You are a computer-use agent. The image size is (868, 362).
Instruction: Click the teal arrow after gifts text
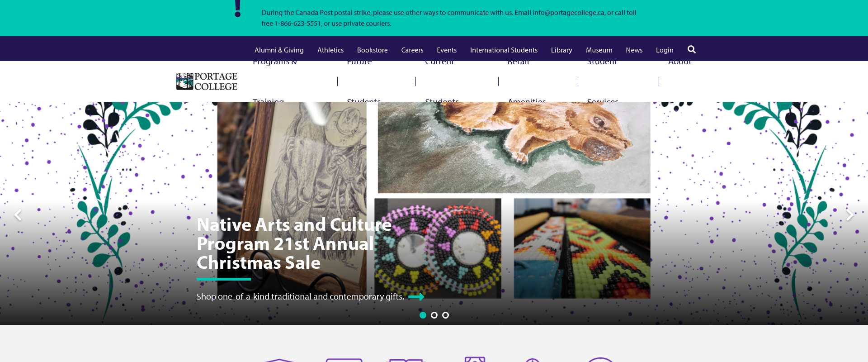coord(416,297)
